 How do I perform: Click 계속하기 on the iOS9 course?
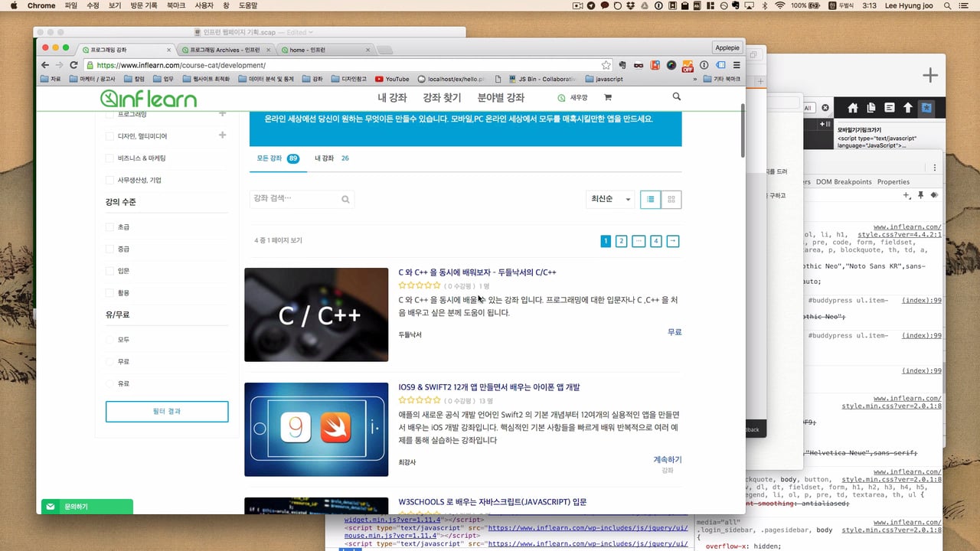667,460
